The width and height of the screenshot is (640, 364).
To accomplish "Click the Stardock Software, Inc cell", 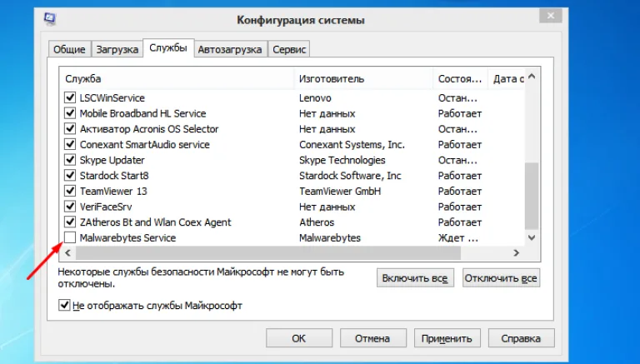I will (350, 176).
